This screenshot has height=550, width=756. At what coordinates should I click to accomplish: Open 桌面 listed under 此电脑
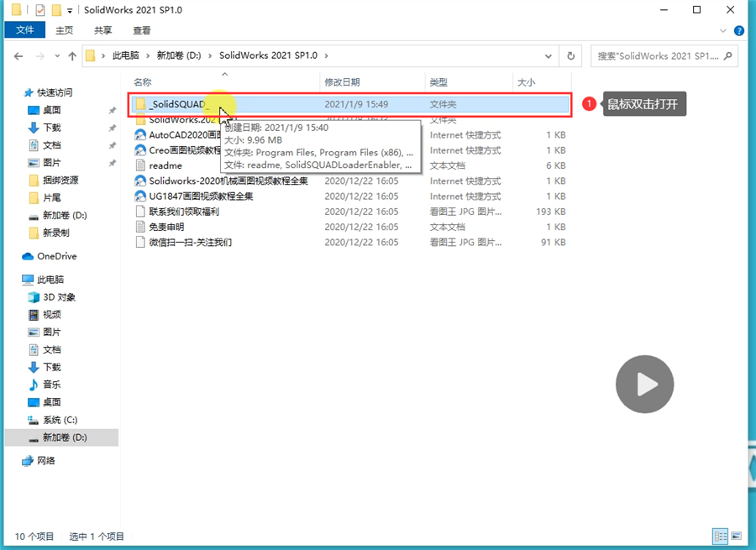coord(51,402)
